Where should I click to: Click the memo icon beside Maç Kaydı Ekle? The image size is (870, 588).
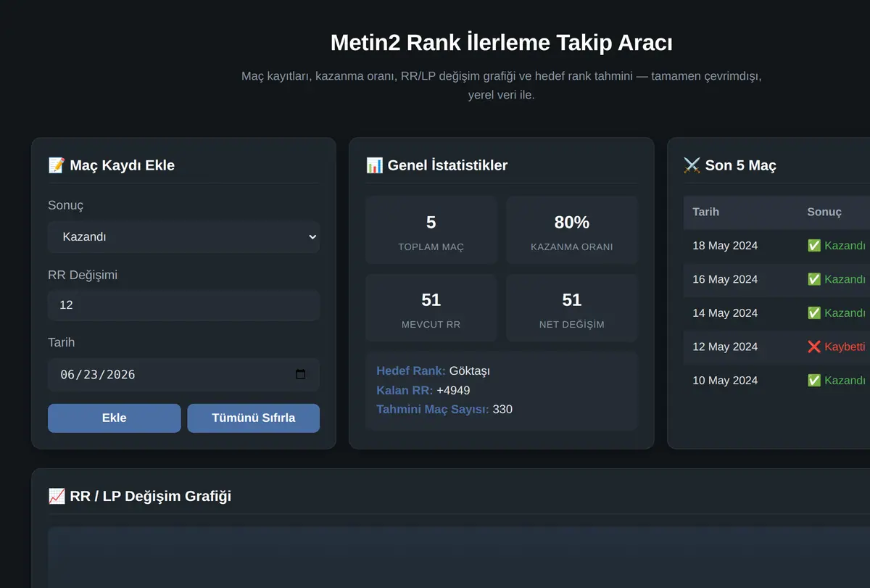coord(57,165)
